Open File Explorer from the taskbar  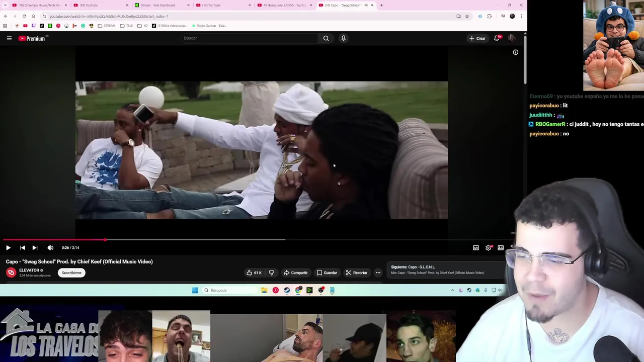[264, 290]
